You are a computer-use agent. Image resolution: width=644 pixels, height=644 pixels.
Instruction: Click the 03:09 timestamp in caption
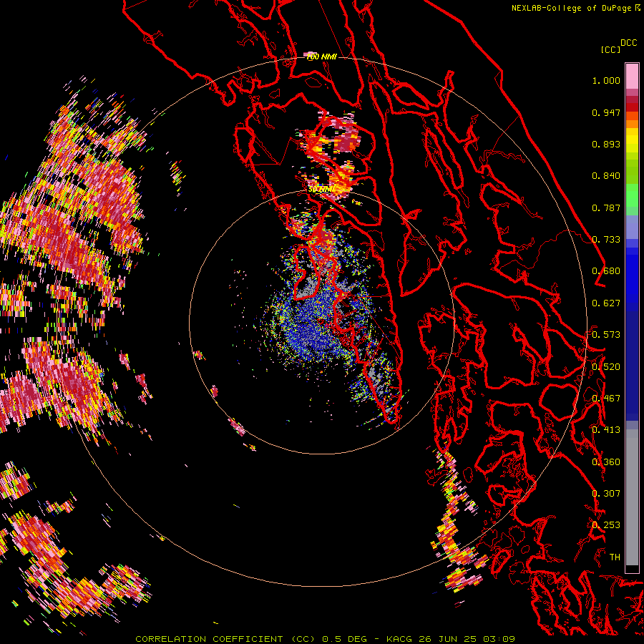tap(499, 639)
